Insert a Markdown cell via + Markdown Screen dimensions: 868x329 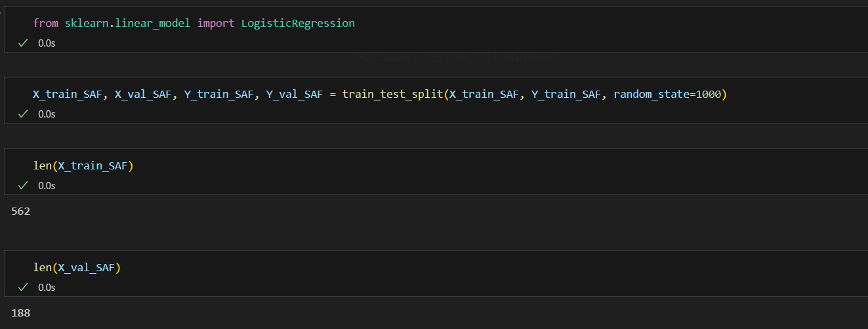[x=522, y=58]
